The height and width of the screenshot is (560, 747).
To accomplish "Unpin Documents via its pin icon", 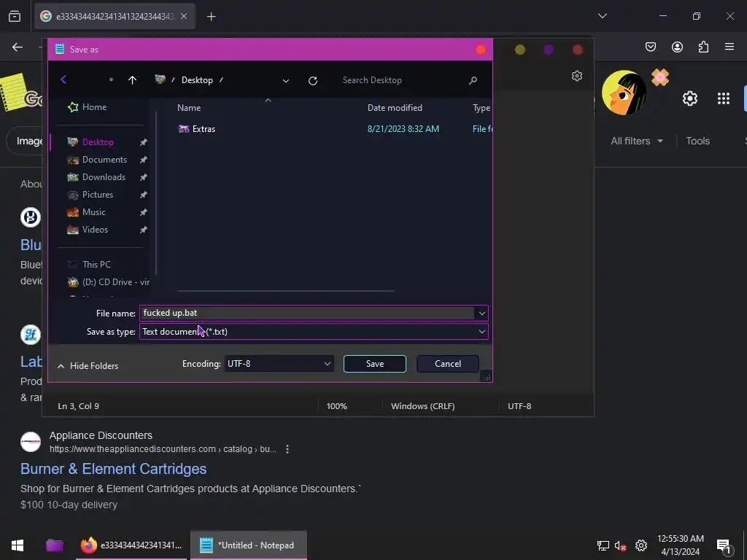I will 144,160.
